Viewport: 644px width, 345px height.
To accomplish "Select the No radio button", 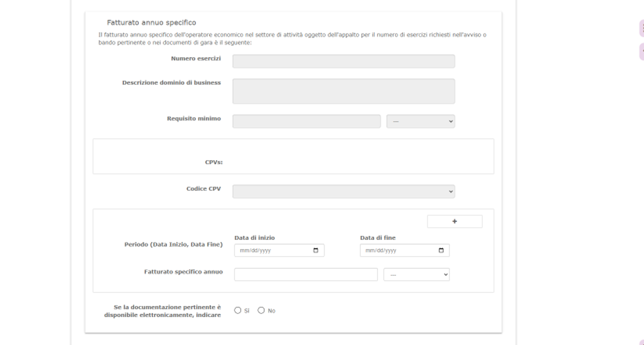I will click(261, 310).
